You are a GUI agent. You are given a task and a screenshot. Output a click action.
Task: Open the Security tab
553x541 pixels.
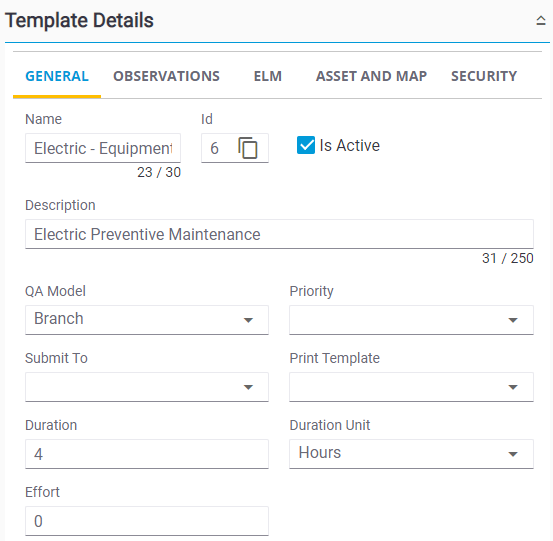pyautogui.click(x=484, y=76)
